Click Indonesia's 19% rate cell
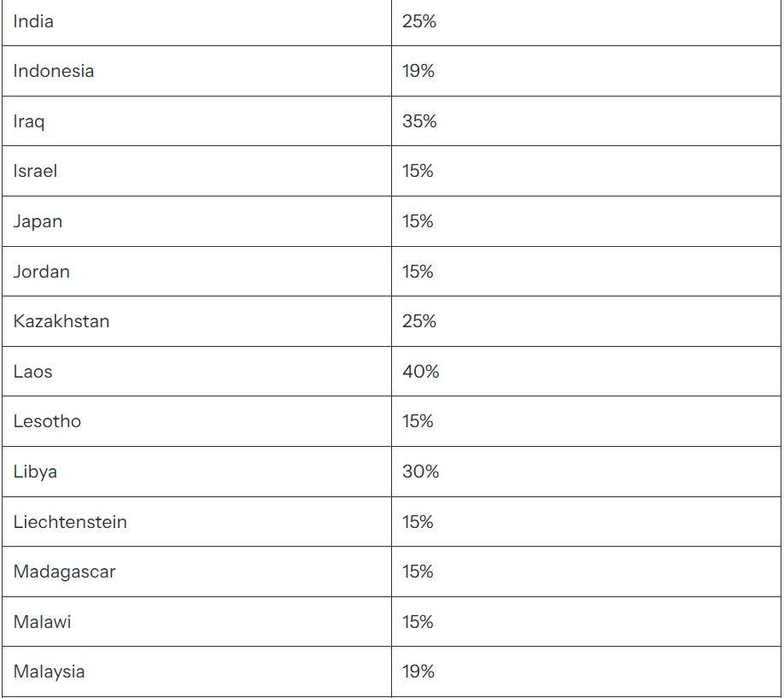784x698 pixels. point(586,71)
